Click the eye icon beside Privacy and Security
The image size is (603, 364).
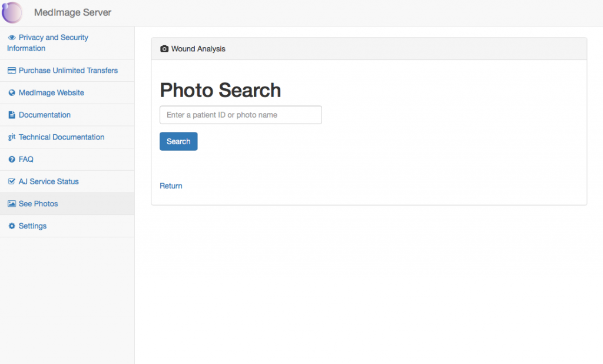(11, 37)
